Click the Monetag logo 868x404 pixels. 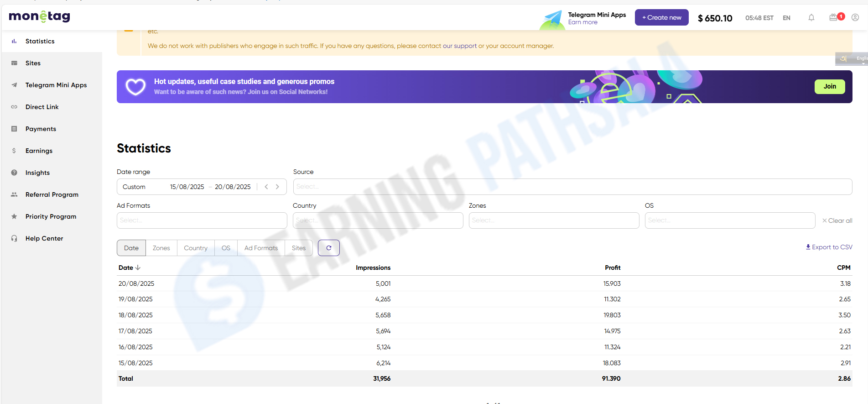point(40,17)
